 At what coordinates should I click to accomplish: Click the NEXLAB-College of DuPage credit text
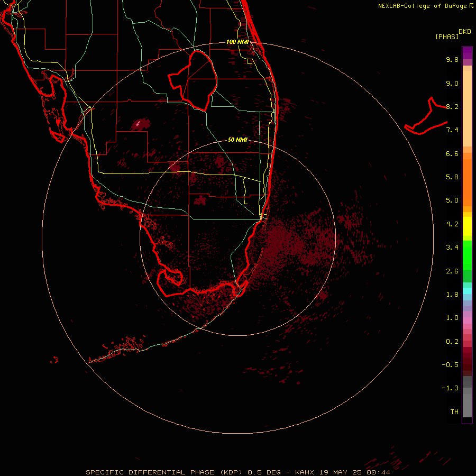point(425,6)
